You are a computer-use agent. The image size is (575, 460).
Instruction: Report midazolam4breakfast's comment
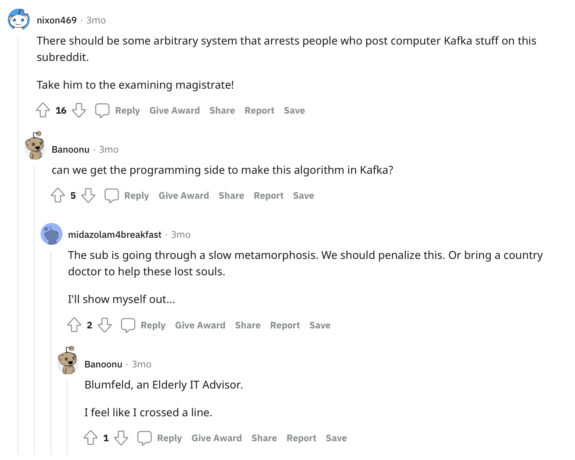click(x=285, y=325)
